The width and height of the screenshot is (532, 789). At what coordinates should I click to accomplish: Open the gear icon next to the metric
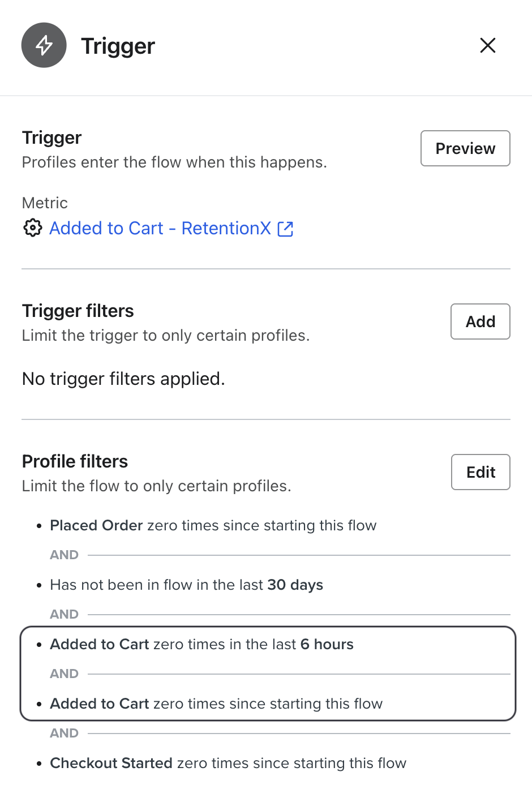32,228
